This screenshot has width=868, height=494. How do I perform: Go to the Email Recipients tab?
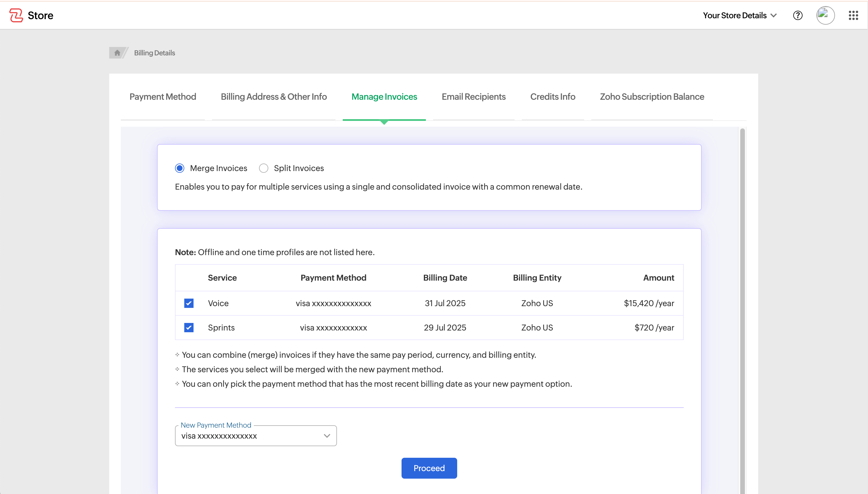[x=473, y=97]
